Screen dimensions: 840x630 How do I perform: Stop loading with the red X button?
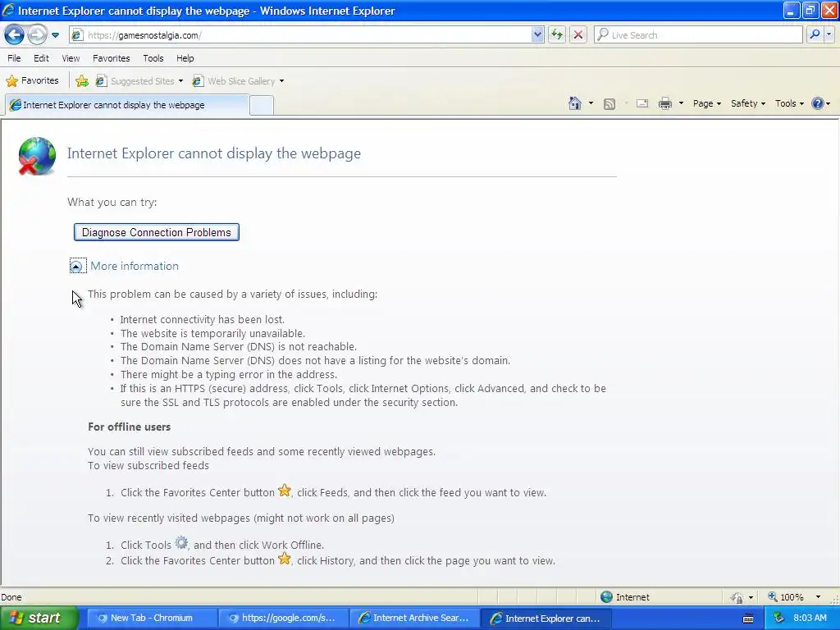pos(578,35)
